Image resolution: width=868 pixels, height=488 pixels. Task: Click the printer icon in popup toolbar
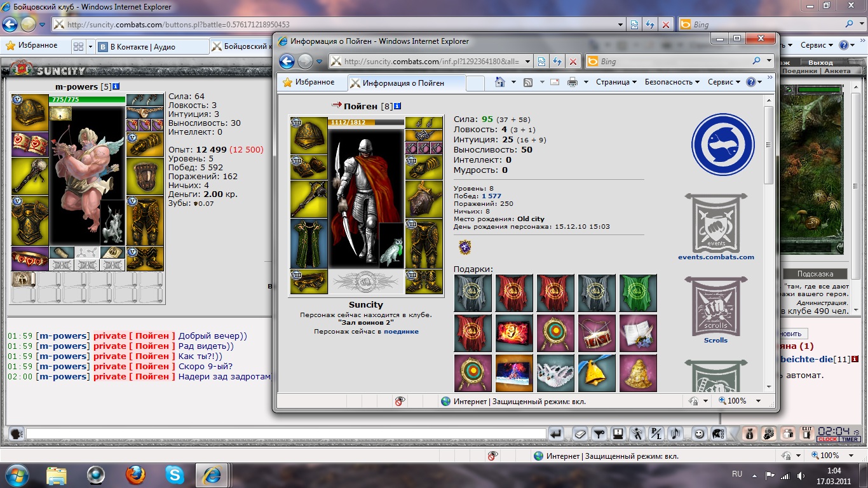(572, 82)
